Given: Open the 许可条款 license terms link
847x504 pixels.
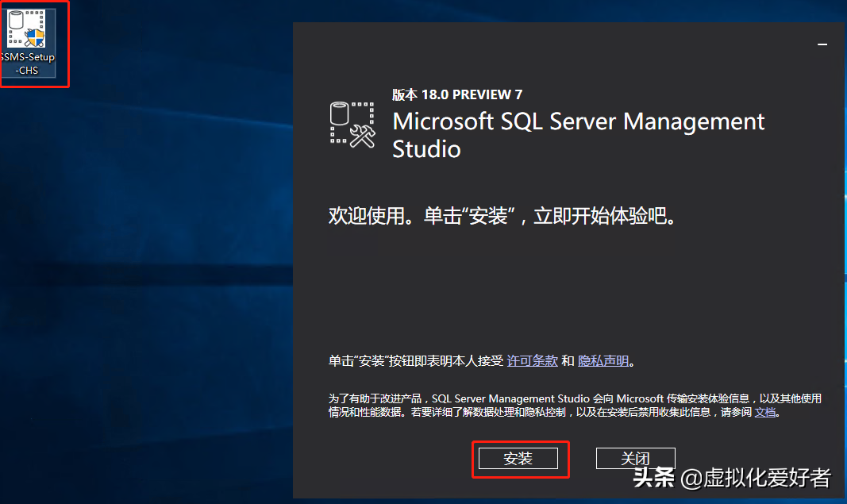Looking at the screenshot, I should click(x=532, y=361).
